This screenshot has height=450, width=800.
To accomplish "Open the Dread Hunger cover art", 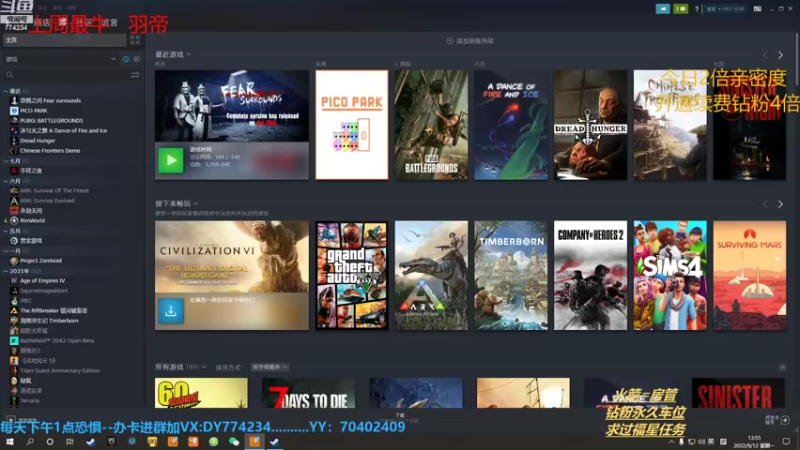I will (590, 125).
